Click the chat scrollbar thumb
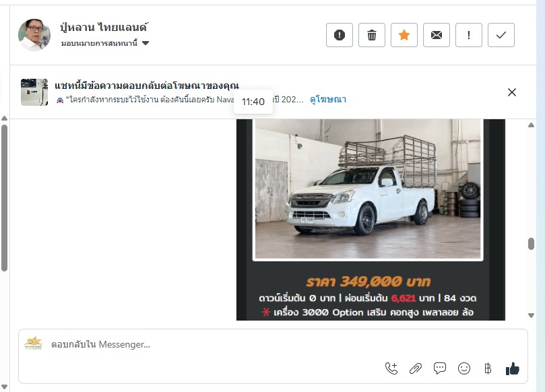 click(531, 244)
